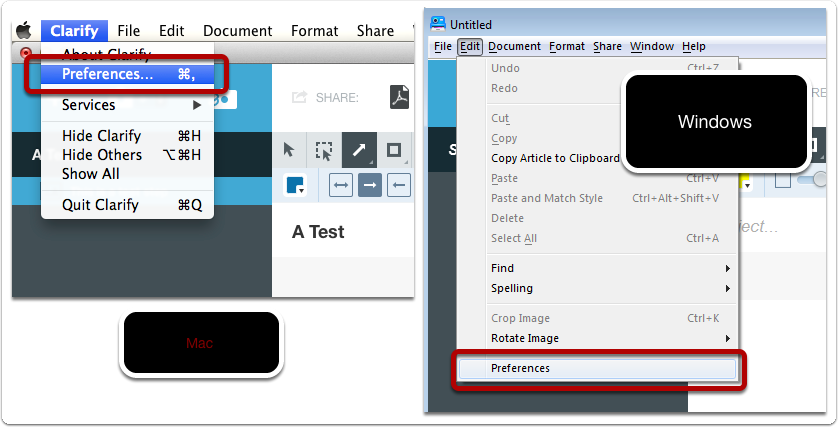The width and height of the screenshot is (838, 427).
Task: Choose the left-pointing arrow style
Action: click(399, 185)
